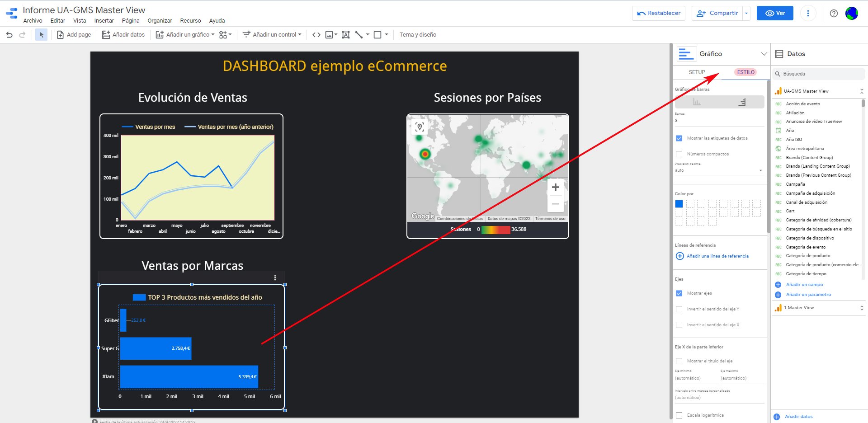Open the Ayuda menu
This screenshot has width=868, height=423.
coord(217,21)
